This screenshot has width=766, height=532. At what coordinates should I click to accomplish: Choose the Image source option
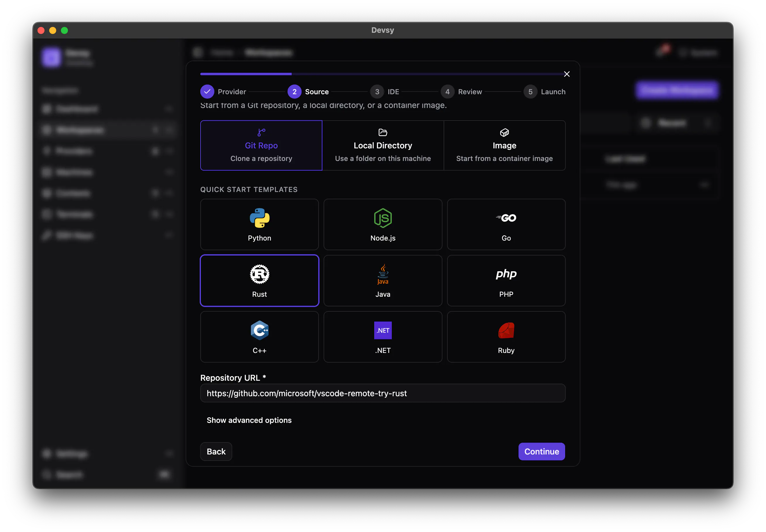click(504, 145)
